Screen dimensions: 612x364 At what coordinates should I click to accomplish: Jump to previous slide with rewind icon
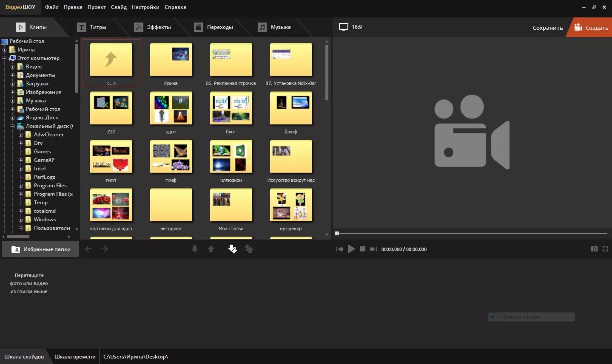click(340, 249)
